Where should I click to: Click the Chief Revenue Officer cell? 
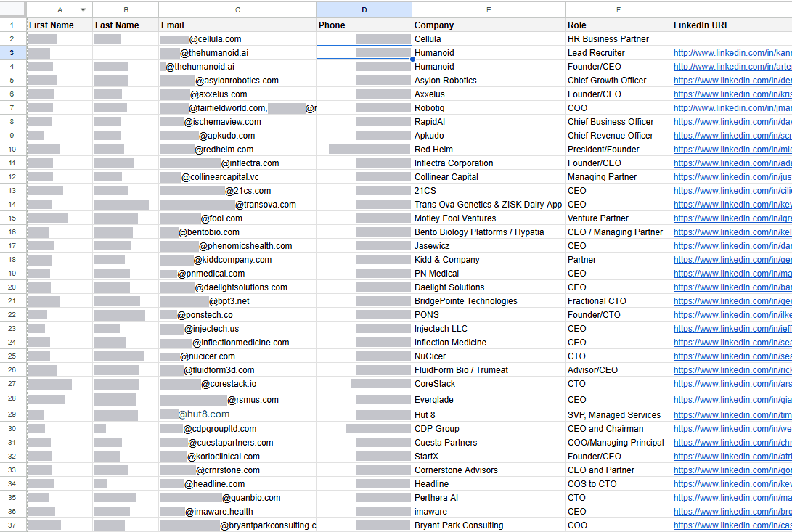[619, 136]
